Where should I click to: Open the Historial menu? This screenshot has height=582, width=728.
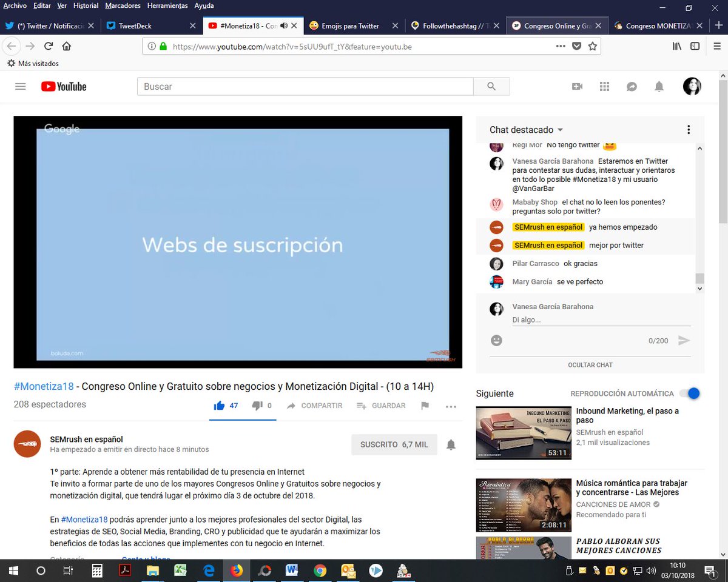(x=86, y=5)
